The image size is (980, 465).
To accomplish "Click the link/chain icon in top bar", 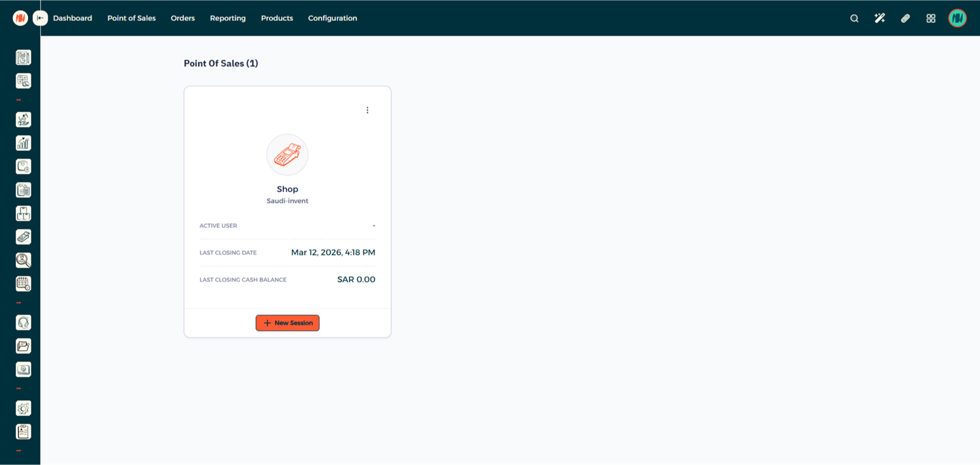I will click(905, 18).
